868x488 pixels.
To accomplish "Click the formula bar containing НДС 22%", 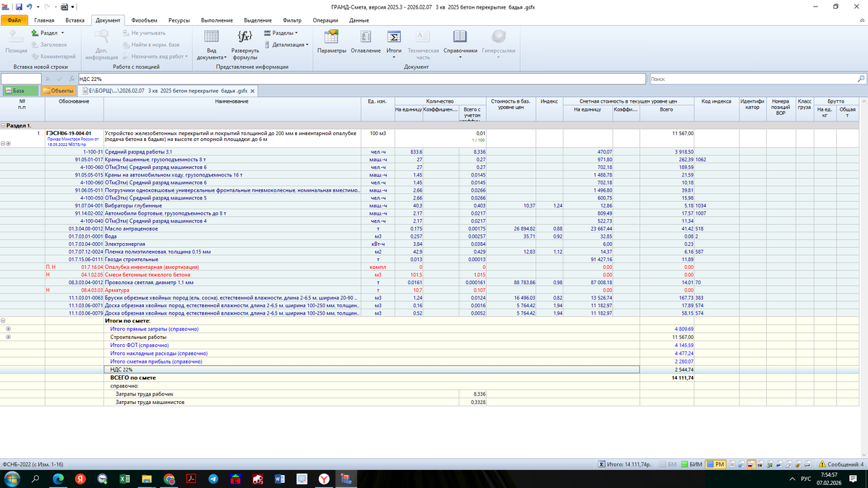I will (362, 78).
